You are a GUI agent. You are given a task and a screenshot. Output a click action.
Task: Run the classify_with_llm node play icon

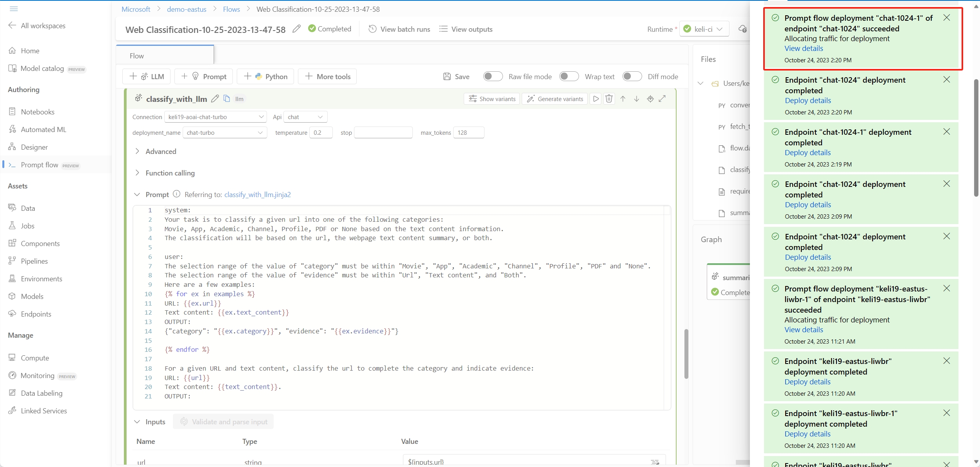(596, 99)
